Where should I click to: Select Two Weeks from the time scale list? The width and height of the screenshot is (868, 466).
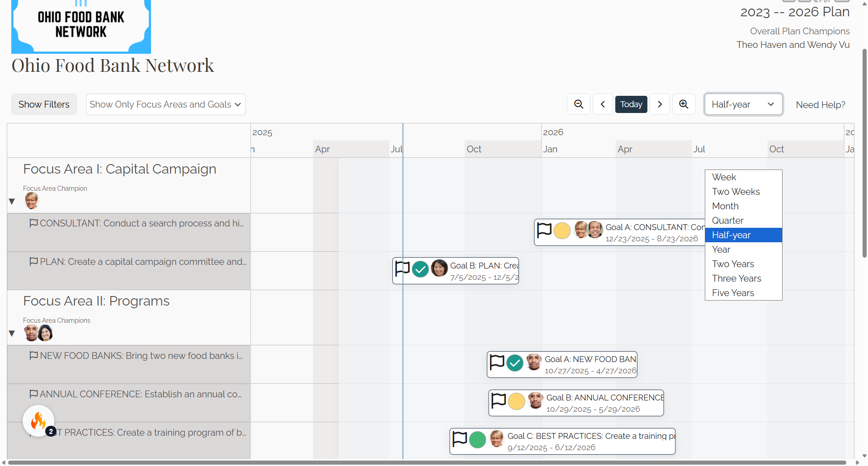tap(744, 192)
